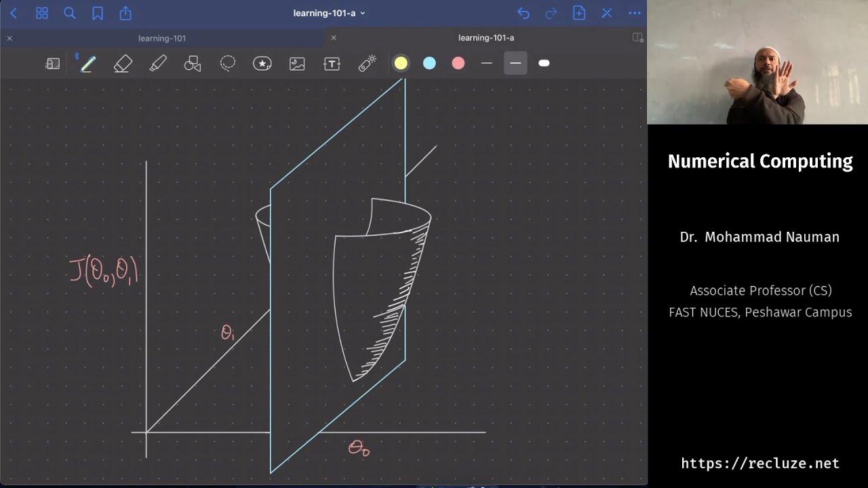Select the Pen tool
Viewport: 868px width, 488px height.
pos(87,64)
